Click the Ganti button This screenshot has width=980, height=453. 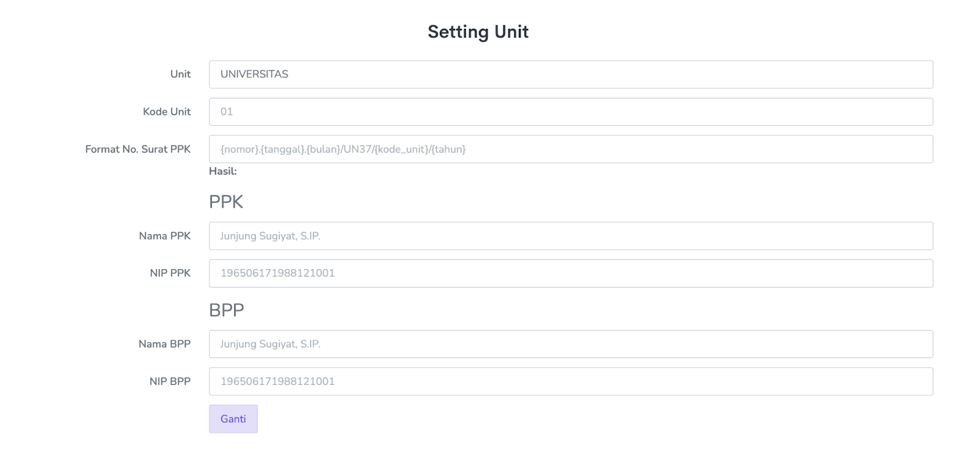[233, 419]
